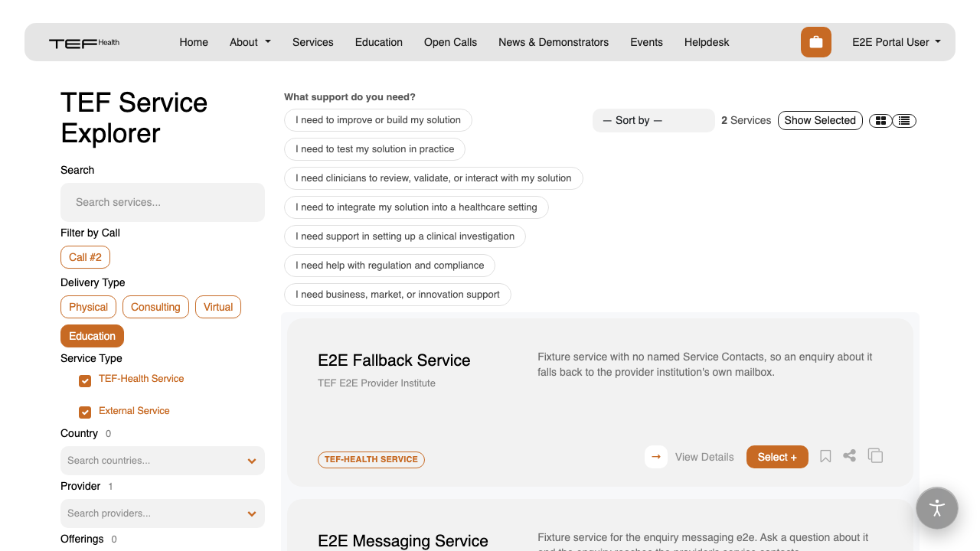Screen dimensions: 980x551
Task: Choose 'I need to test my solution in practice'
Action: click(375, 149)
